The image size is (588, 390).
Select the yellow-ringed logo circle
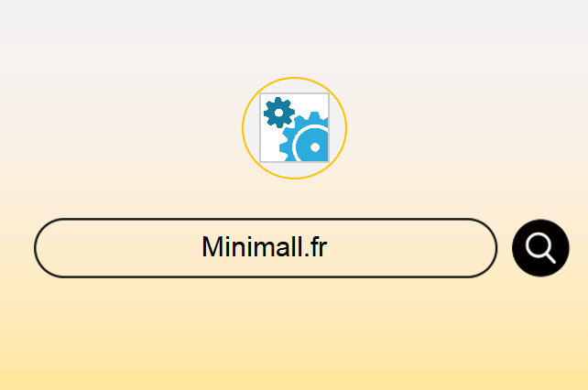tap(294, 128)
